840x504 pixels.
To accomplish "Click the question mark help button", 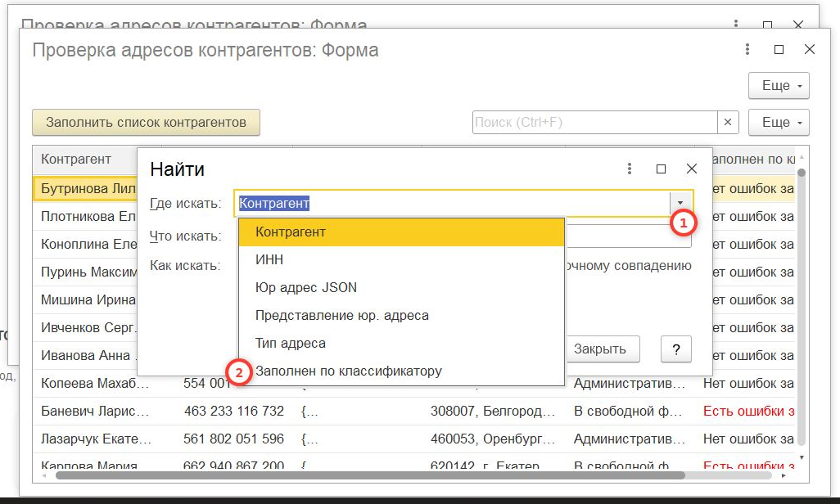I will [x=676, y=349].
